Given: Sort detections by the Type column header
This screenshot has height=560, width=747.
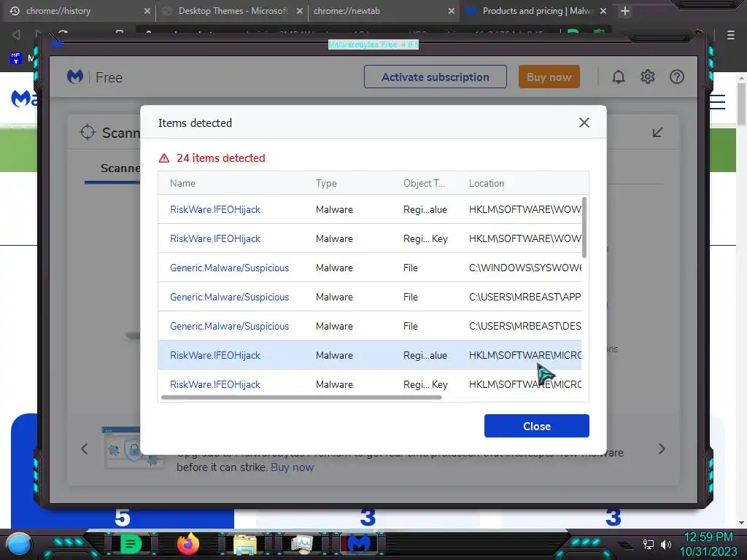Looking at the screenshot, I should click(326, 183).
